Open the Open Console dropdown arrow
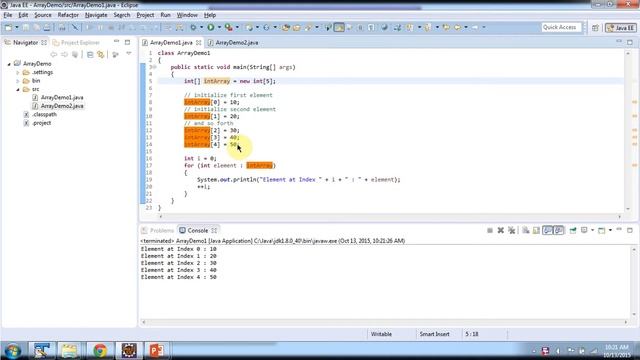The width and height of the screenshot is (640, 360). 610,231
